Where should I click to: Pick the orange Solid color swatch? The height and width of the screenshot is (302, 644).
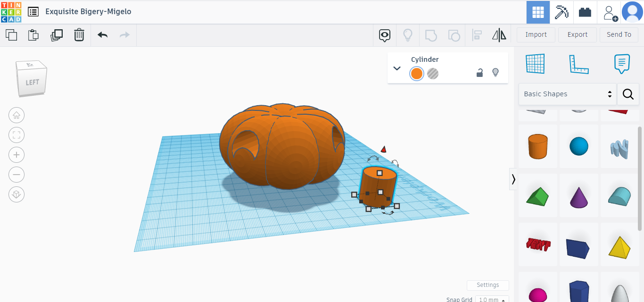point(416,74)
